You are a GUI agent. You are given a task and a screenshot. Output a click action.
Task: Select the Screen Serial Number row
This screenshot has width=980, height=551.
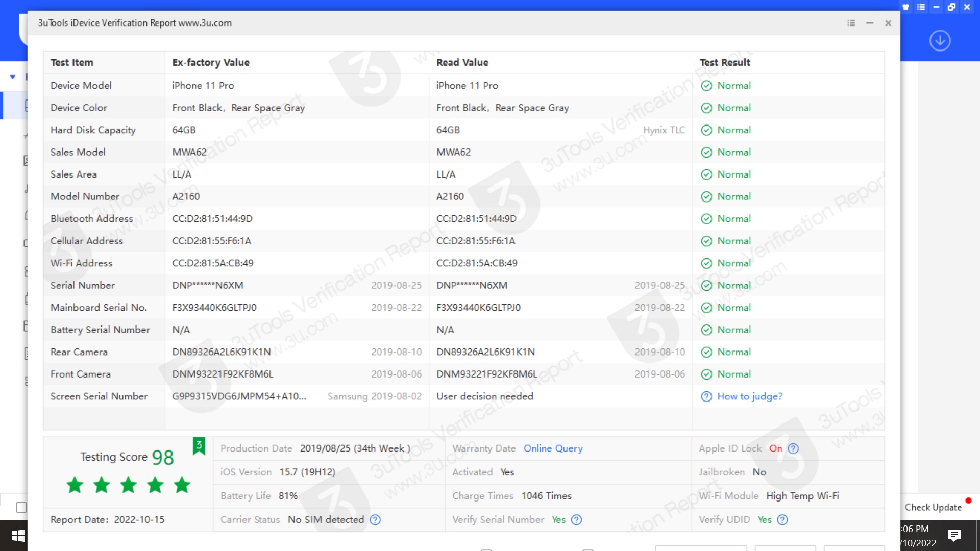point(99,396)
